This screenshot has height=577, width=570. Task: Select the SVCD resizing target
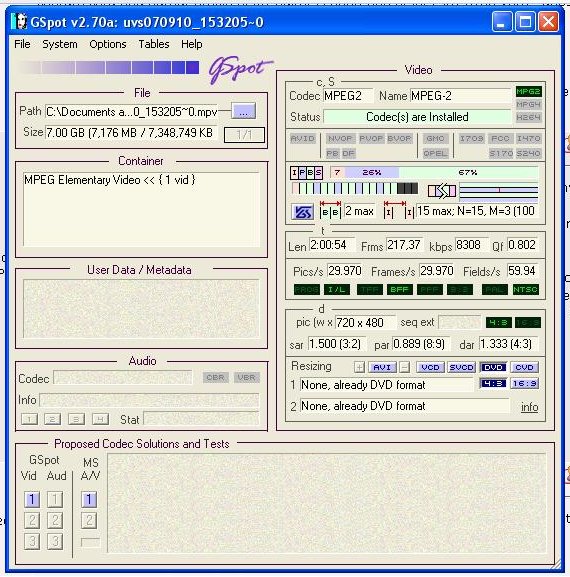tap(461, 367)
